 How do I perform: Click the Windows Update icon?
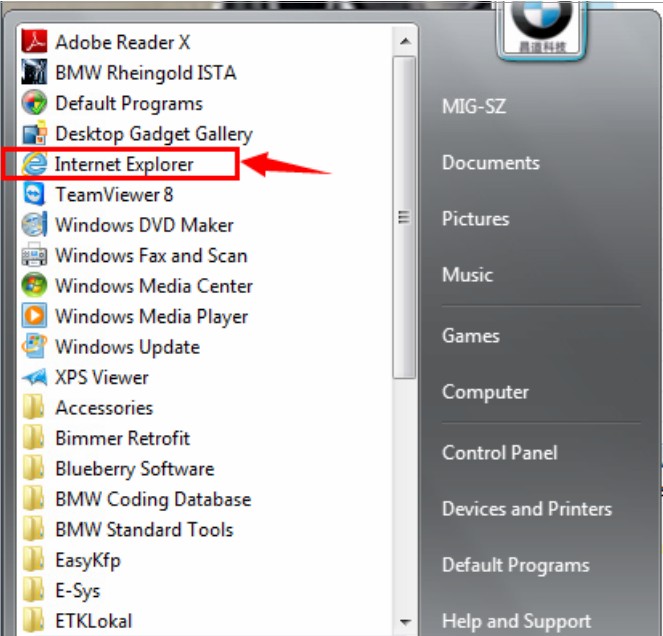pos(34,346)
